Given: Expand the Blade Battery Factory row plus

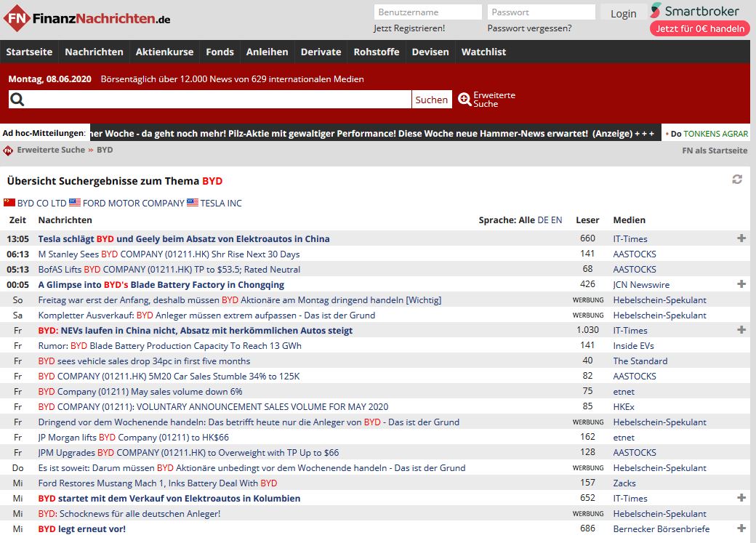Looking at the screenshot, I should coord(741,284).
